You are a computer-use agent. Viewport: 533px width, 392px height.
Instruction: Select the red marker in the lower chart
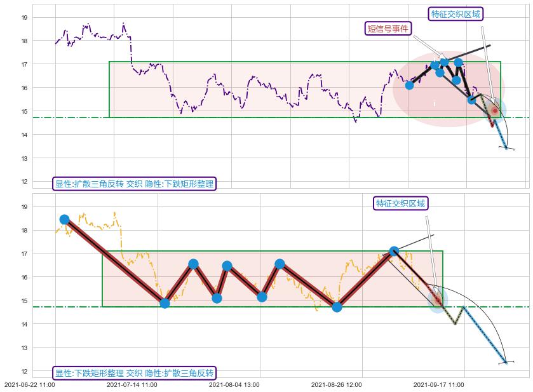[437, 299]
